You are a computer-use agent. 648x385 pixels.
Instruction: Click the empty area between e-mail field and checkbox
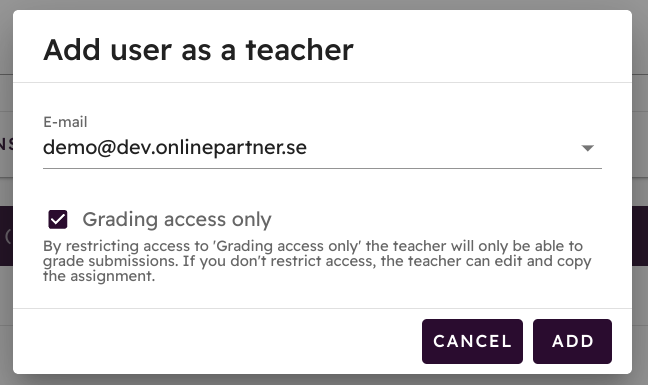click(x=322, y=189)
